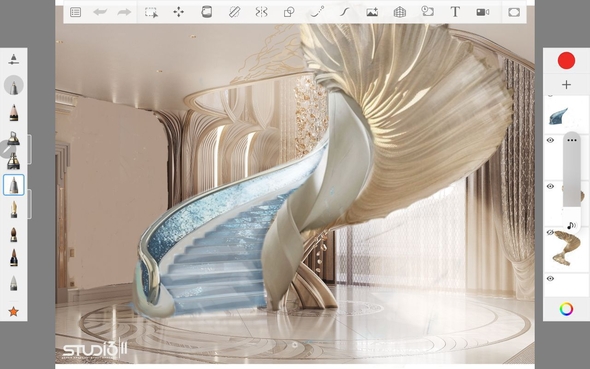Enable the Symmetry tool
The image size is (590, 369).
[x=261, y=12]
